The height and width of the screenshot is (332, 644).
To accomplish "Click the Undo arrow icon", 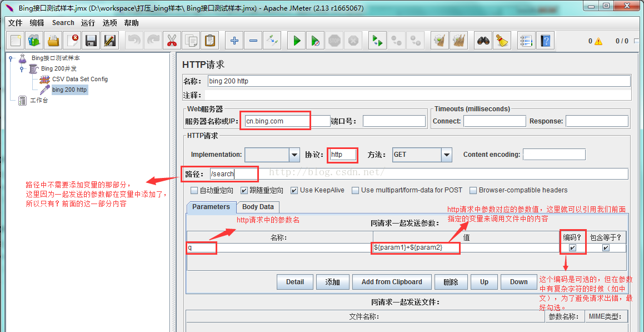I will point(134,40).
